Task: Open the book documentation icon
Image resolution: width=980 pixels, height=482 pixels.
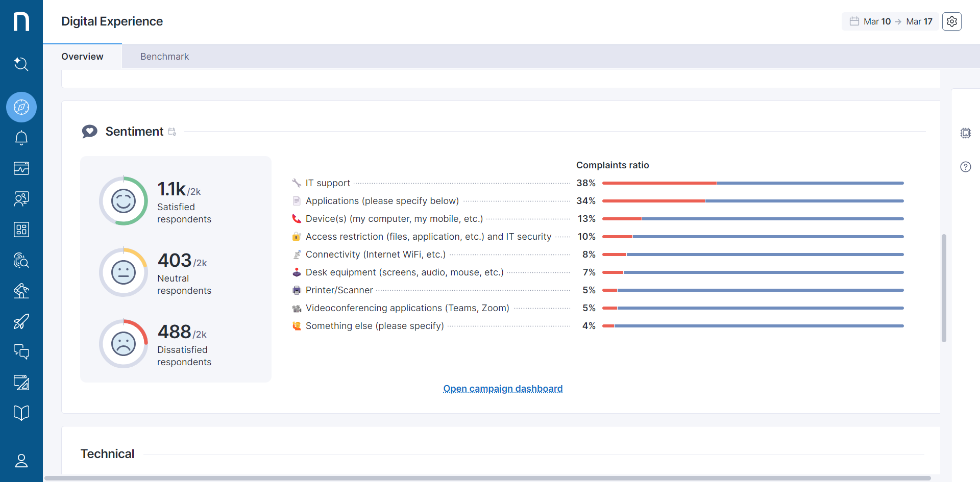Action: [21, 413]
